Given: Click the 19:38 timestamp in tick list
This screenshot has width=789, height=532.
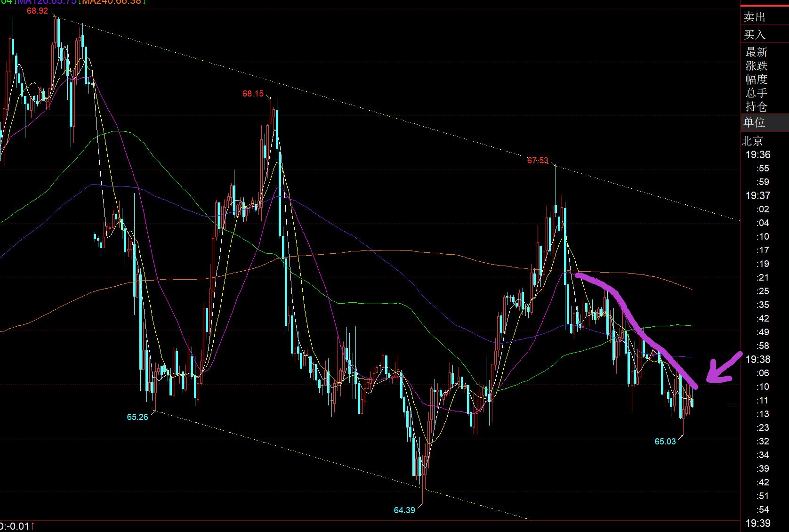Looking at the screenshot, I should pyautogui.click(x=757, y=359).
